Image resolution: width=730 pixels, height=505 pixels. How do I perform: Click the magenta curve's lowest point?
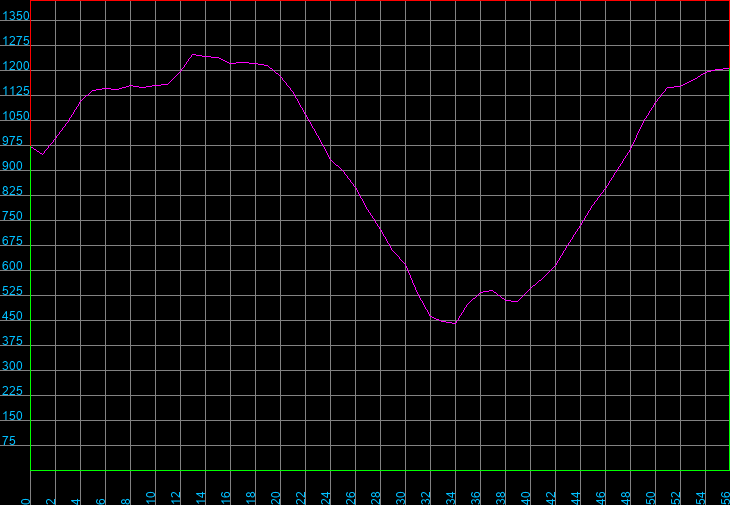click(x=455, y=323)
